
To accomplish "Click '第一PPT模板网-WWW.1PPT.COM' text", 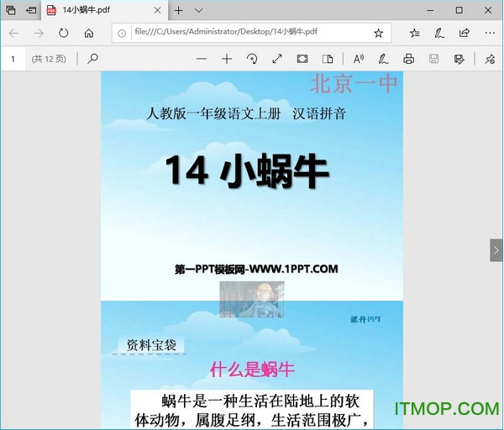I will pos(256,269).
